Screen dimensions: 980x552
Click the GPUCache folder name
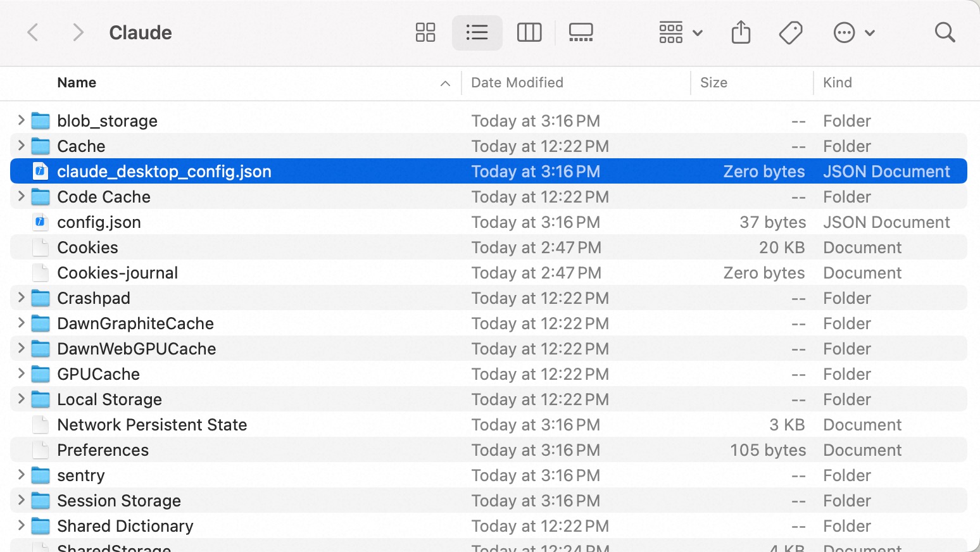click(98, 374)
